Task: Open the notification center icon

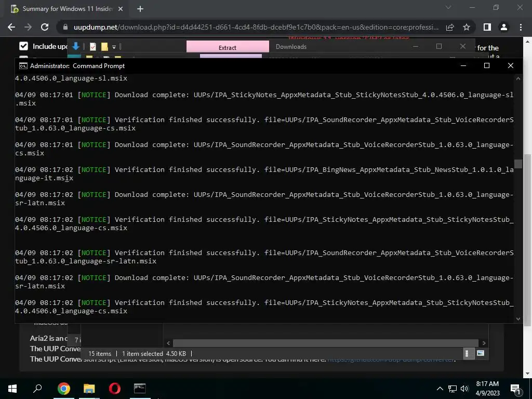Action: coord(515,389)
